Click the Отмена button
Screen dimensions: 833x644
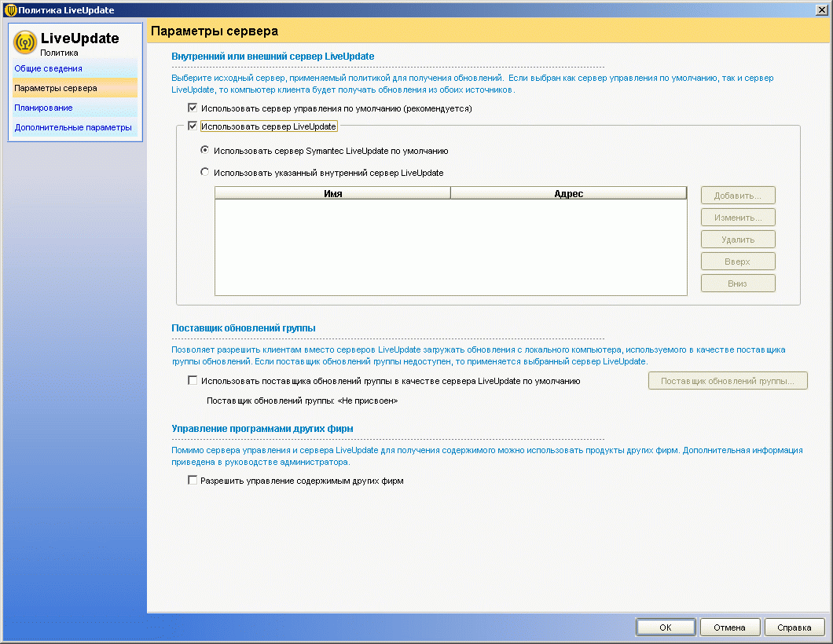point(730,627)
